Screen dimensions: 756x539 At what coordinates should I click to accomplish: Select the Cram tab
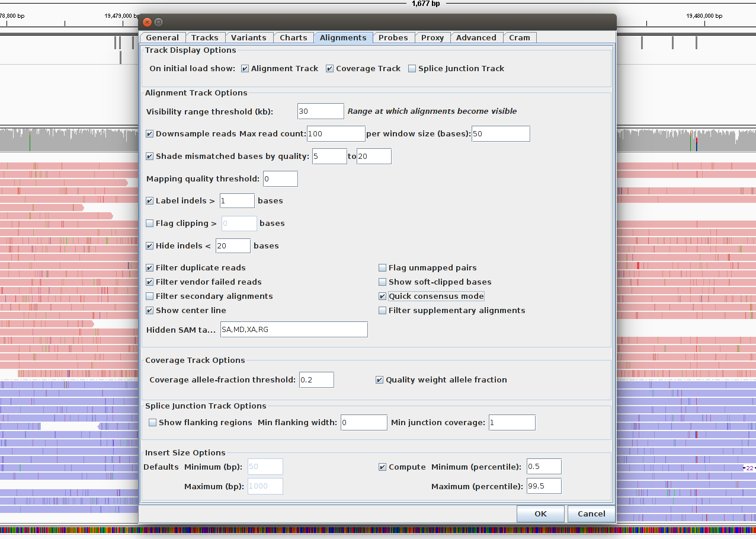520,37
